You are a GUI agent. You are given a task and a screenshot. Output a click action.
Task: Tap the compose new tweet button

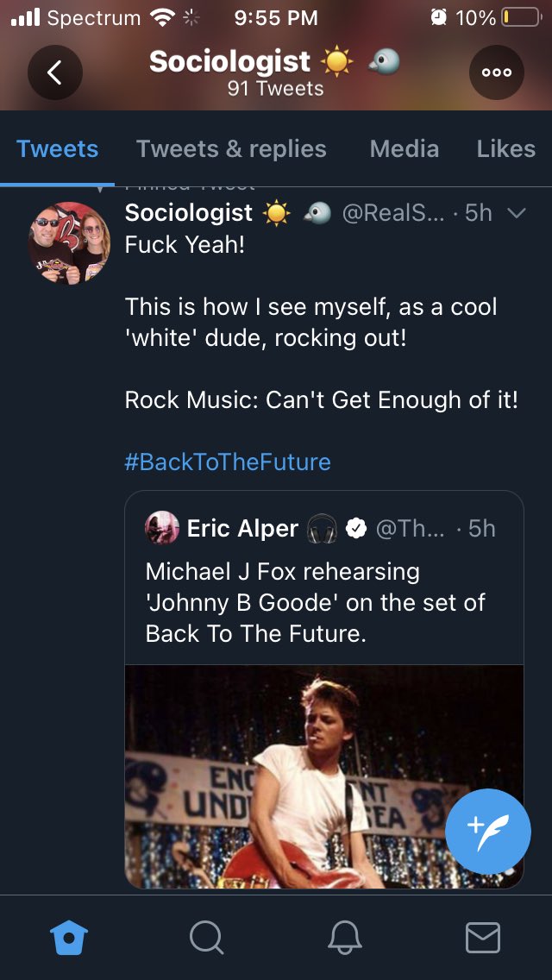click(x=488, y=832)
